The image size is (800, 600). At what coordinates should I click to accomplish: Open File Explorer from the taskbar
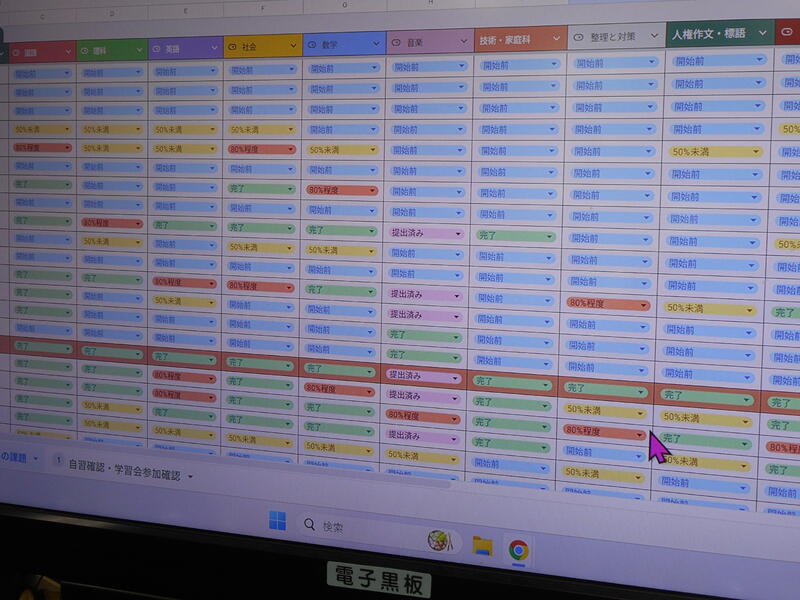click(483, 545)
